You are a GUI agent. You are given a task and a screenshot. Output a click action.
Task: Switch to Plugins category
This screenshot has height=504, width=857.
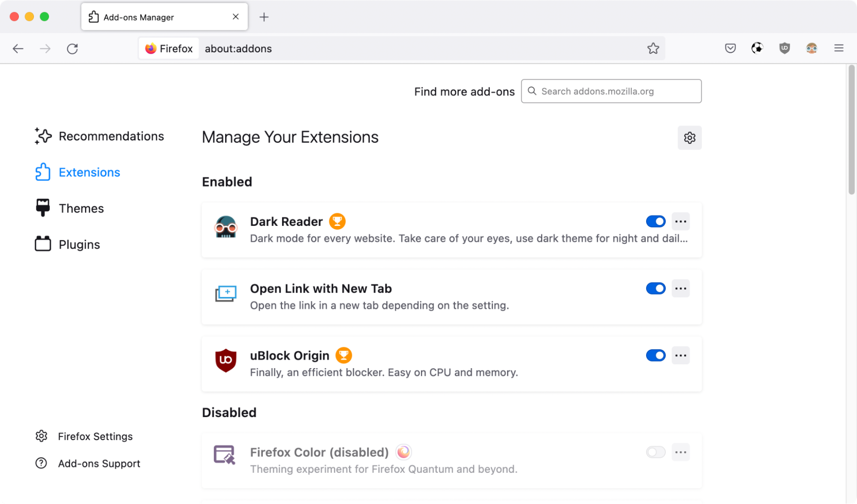tap(67, 244)
